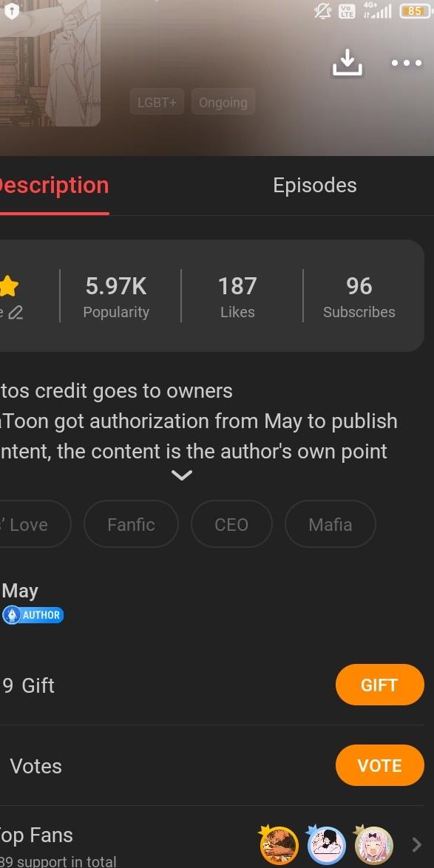Tap the Mafia tag
The image size is (434, 868).
330,524
